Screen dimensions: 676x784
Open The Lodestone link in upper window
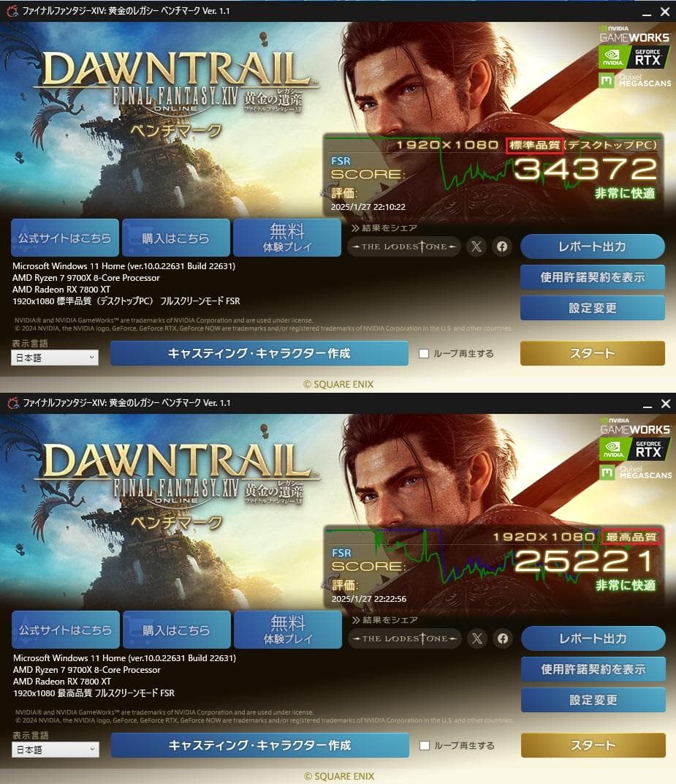[x=403, y=246]
